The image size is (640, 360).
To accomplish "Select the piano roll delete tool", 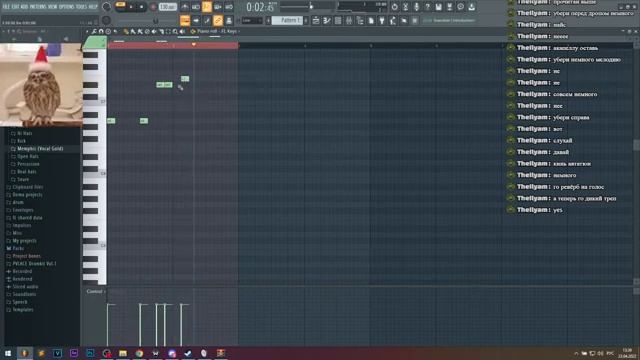I will click(147, 31).
